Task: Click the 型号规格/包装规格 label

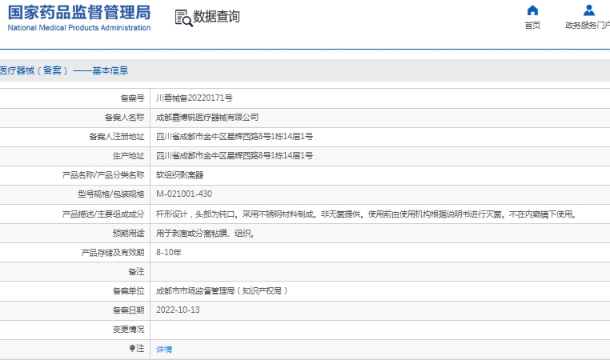Action: (111, 194)
